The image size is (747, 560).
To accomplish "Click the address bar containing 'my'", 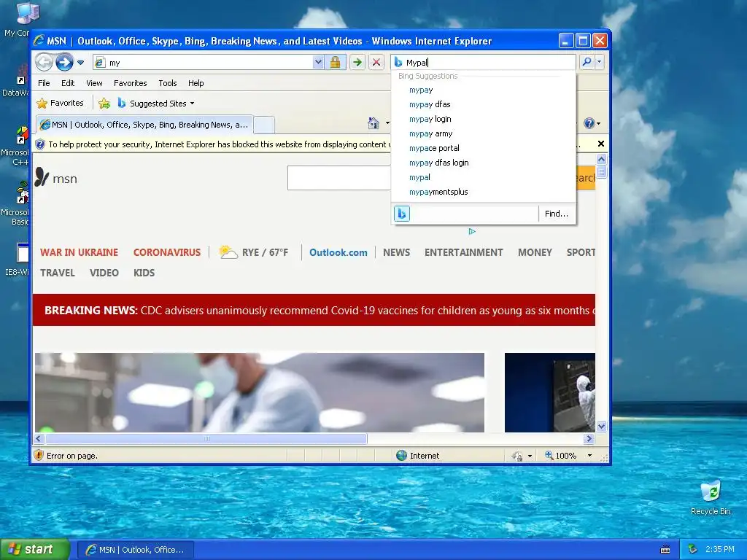I will pyautogui.click(x=203, y=63).
